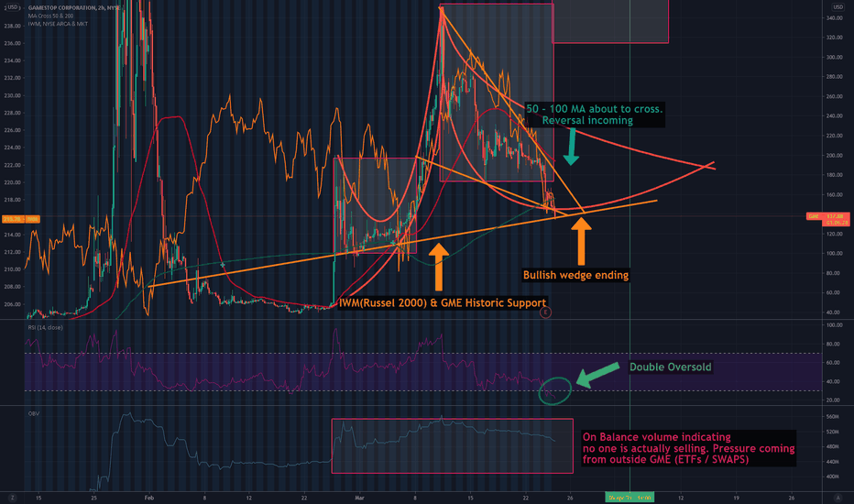Click 340.00 on the right price scale

pyautogui.click(x=835, y=18)
